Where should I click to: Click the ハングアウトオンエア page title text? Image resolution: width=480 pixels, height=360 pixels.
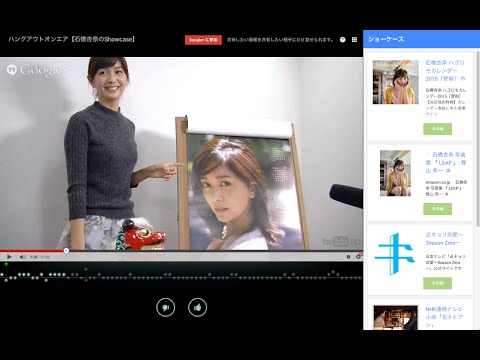72,39
